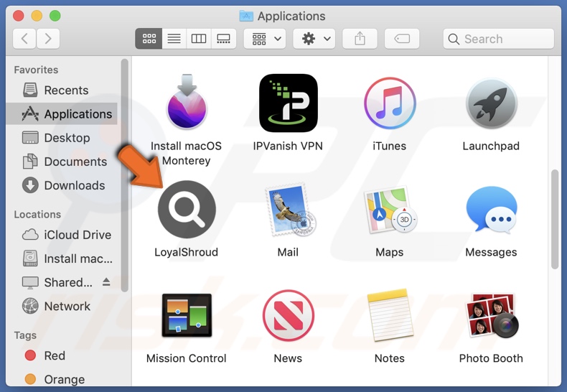The width and height of the screenshot is (567, 392).
Task: Switch to list view
Action: [x=174, y=38]
